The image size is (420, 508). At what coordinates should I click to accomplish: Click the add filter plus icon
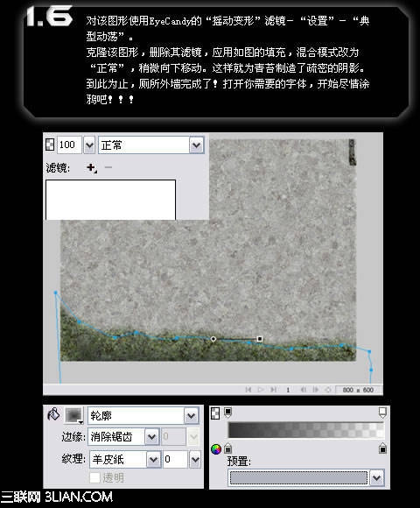[92, 168]
